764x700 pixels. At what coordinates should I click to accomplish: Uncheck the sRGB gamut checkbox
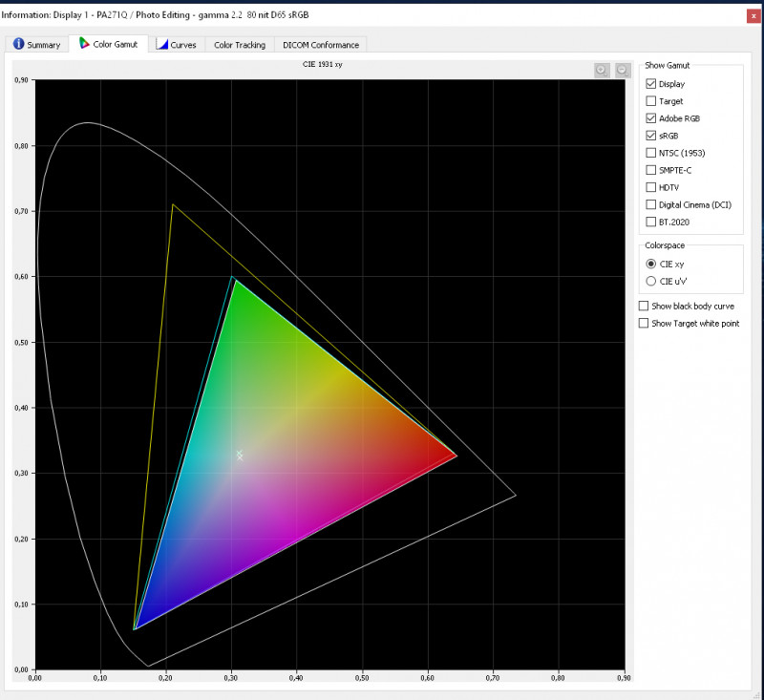(651, 136)
